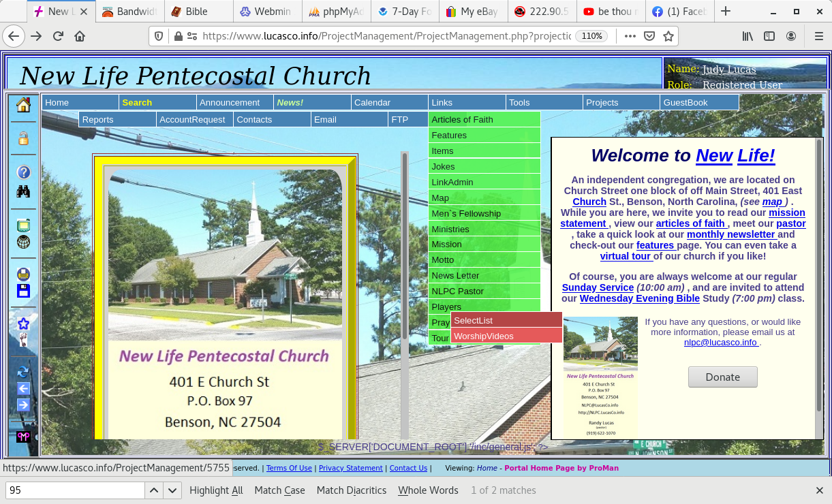
Task: Select Articles of Faith from Links menu
Action: 462,120
